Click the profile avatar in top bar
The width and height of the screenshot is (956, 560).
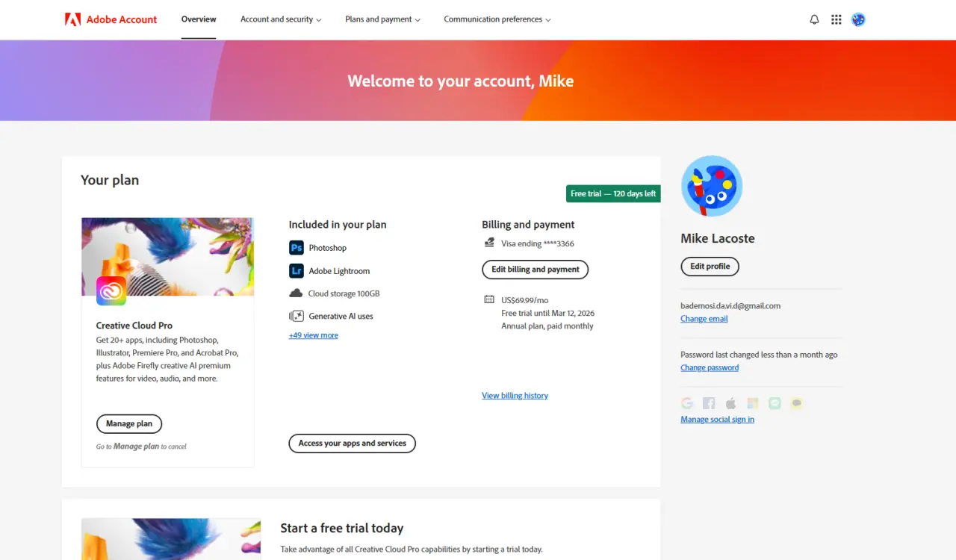(x=858, y=19)
